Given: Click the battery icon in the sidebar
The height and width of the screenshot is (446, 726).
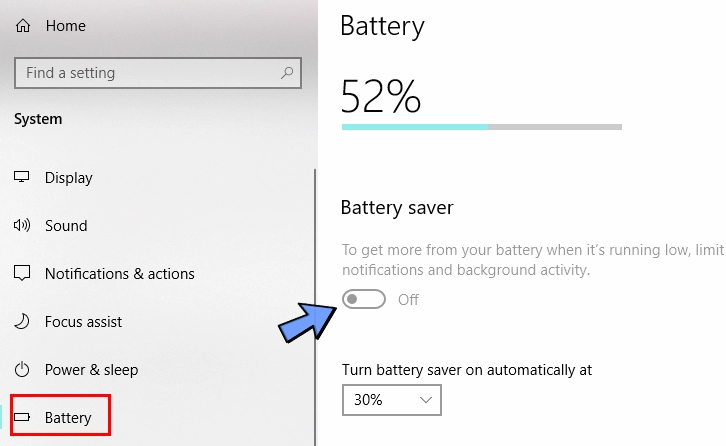Looking at the screenshot, I should click(x=23, y=418).
